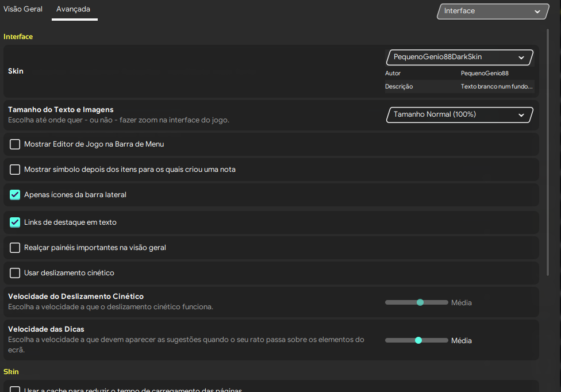The height and width of the screenshot is (392, 561).
Task: Tick the Usar deslizamento cinético checkbox
Action: click(x=15, y=273)
